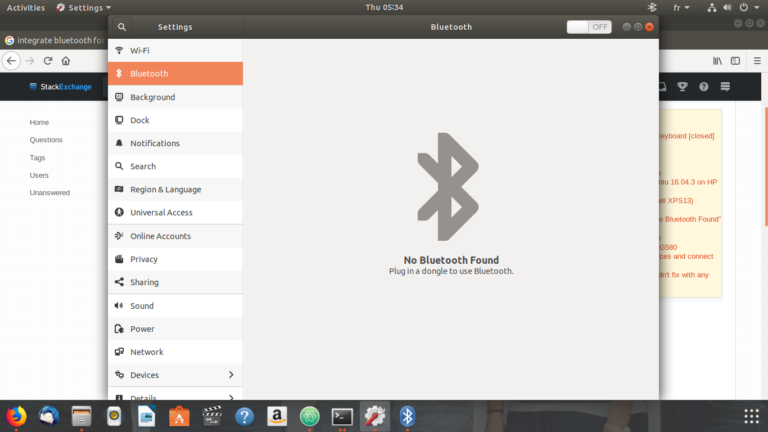Select the Bluetooth sidebar entry
768x432 pixels.
coord(175,73)
